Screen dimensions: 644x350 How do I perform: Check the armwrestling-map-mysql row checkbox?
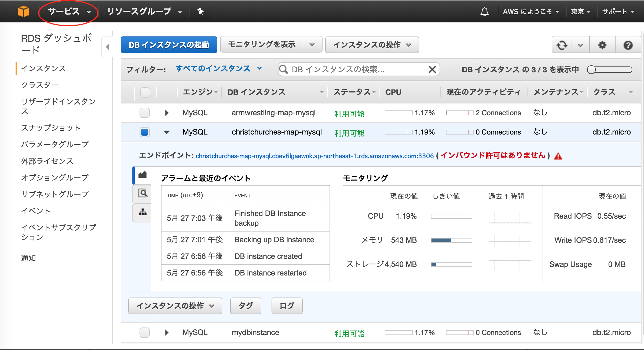[x=144, y=113]
